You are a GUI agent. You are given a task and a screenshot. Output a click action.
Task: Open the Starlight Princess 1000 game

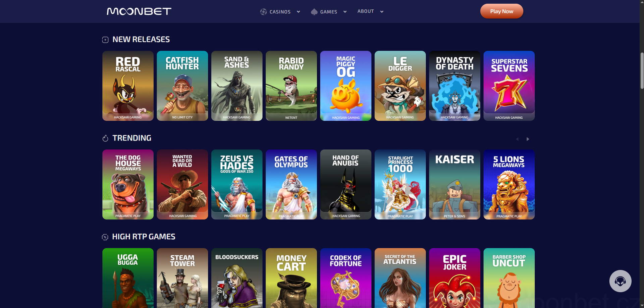tap(400, 184)
